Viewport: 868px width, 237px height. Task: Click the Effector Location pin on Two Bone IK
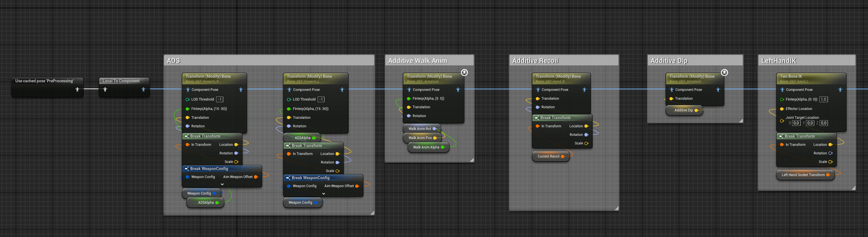(x=782, y=109)
